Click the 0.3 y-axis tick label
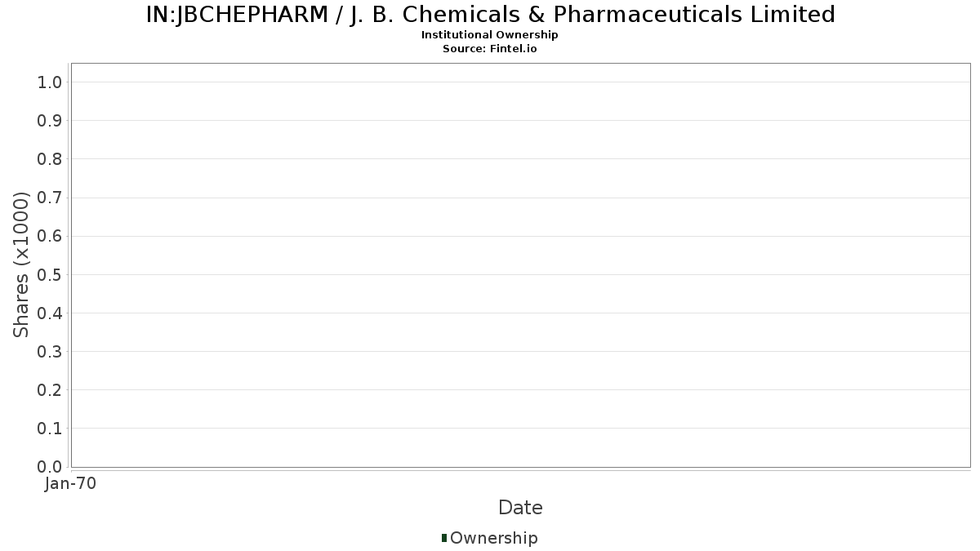The height and width of the screenshot is (551, 980). pyautogui.click(x=50, y=352)
